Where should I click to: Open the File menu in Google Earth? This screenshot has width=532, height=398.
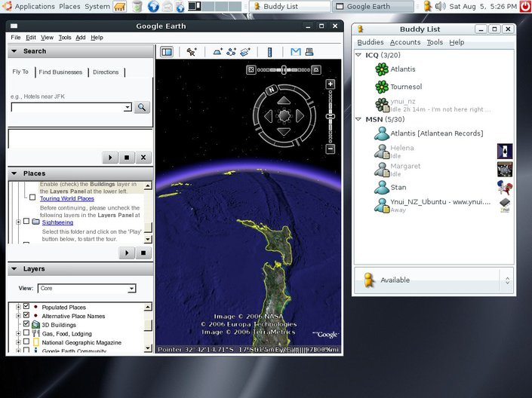point(16,38)
